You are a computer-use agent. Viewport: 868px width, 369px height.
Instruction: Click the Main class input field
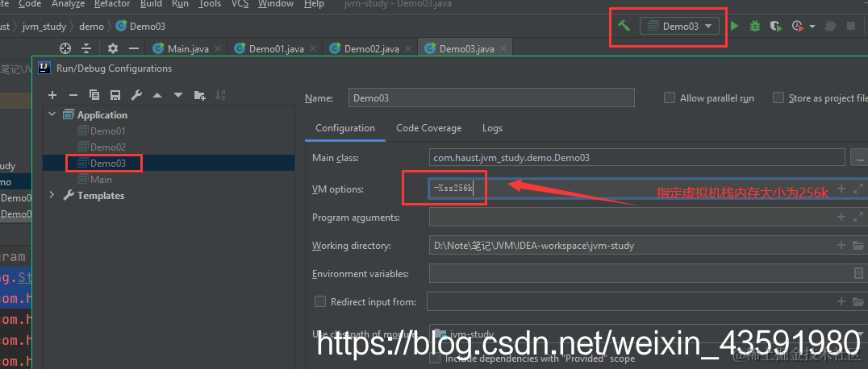[x=636, y=158]
